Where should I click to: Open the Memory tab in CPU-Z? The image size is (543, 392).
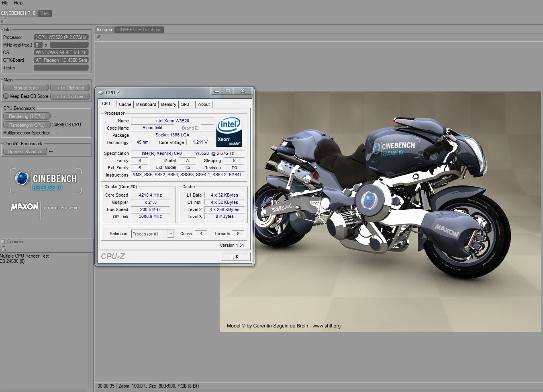[x=168, y=104]
